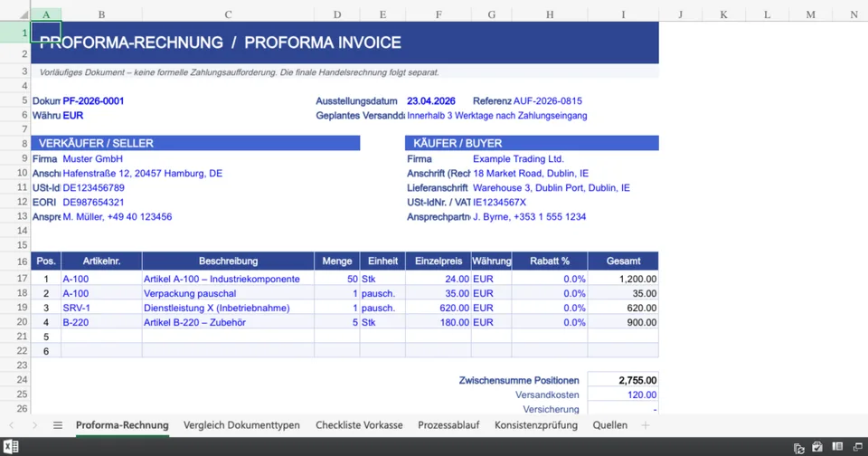This screenshot has height=456, width=868.
Task: Select the DE123456789 VAT cell
Action: (x=93, y=187)
